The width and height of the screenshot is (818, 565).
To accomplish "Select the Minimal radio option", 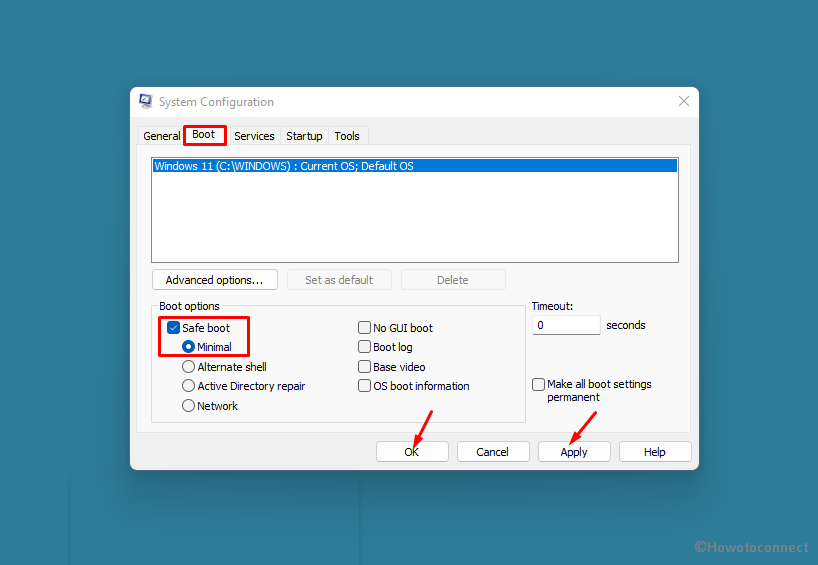I will pos(188,347).
